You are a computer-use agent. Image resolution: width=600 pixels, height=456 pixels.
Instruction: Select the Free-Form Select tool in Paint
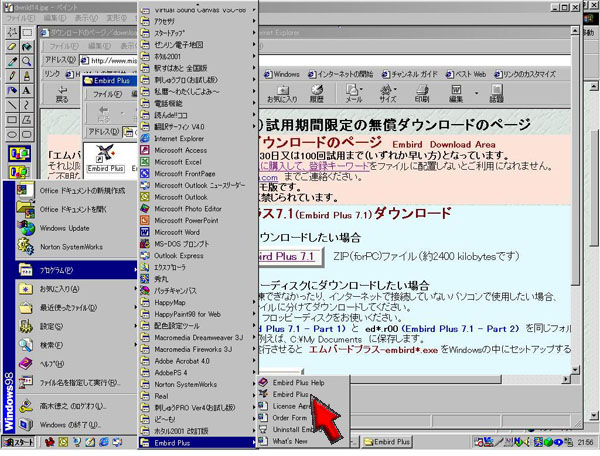coord(12,33)
